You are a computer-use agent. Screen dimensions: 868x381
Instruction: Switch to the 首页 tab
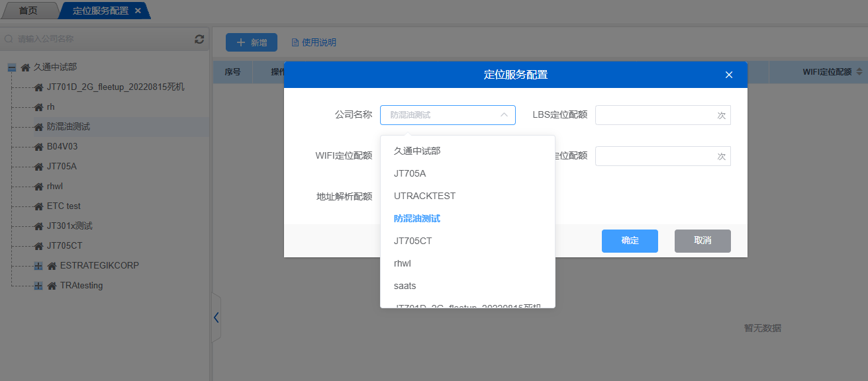tap(28, 11)
